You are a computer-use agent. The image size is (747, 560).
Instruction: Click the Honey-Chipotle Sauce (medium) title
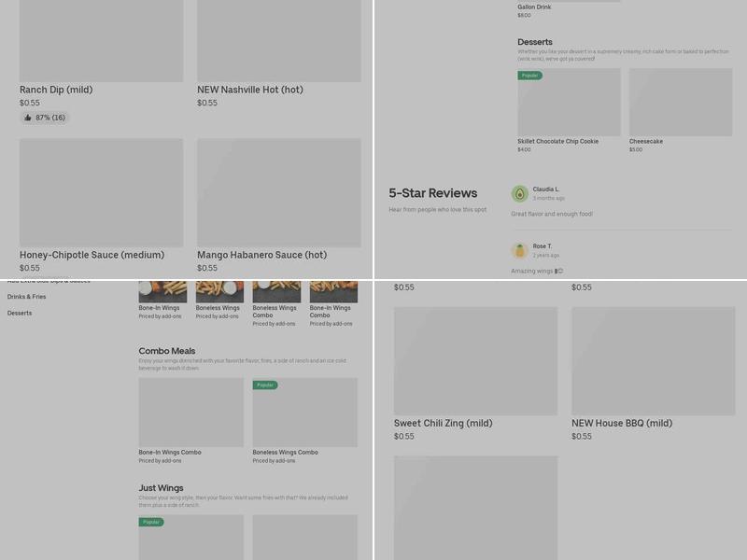pos(92,255)
